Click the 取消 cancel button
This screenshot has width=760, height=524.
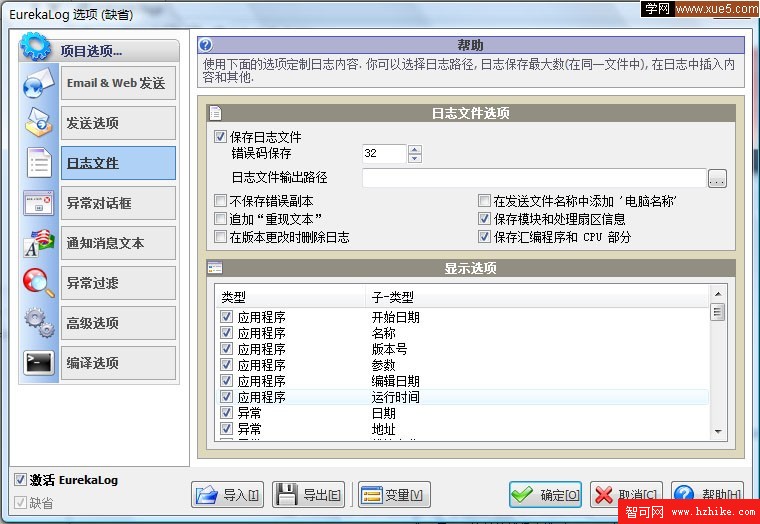click(x=626, y=494)
